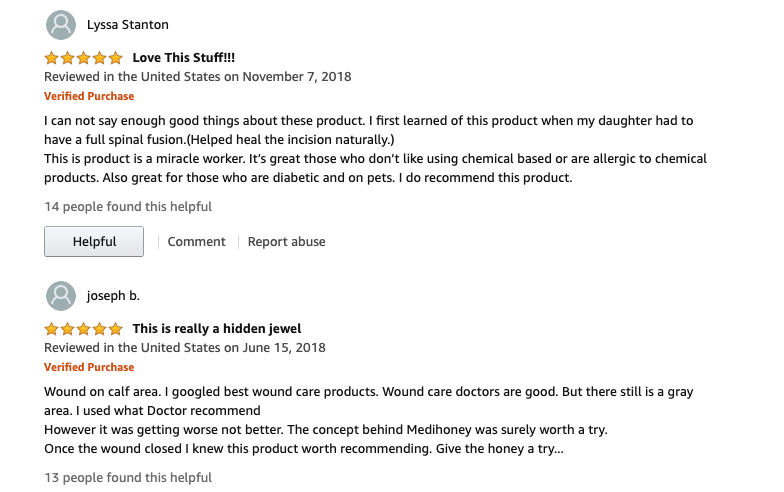
Task: Click Verified Purchase label under November 7 review
Action: 89,96
